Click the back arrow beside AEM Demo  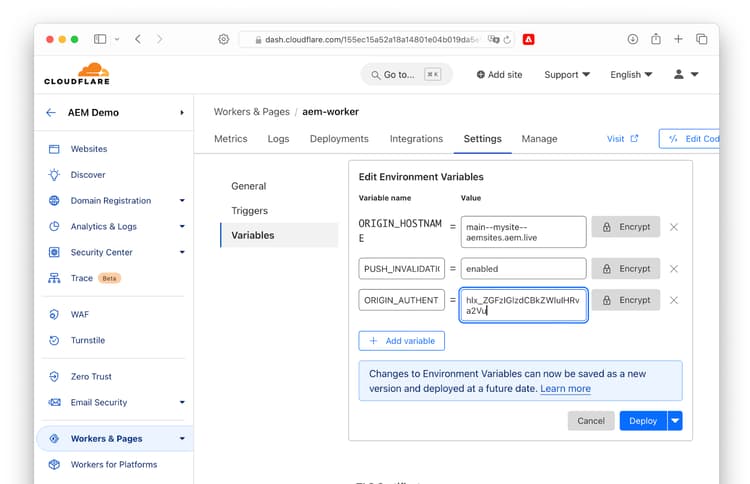(x=51, y=113)
